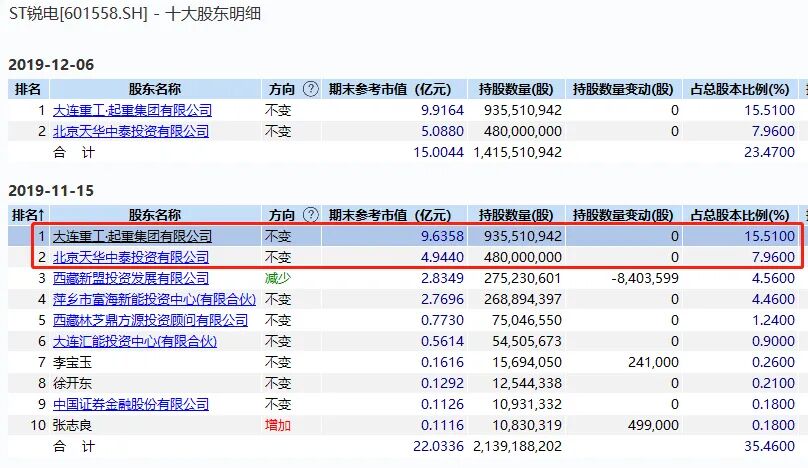Viewport: 808px width, 468px height.
Task: Click total percentage 35.4600
Action: click(x=769, y=446)
